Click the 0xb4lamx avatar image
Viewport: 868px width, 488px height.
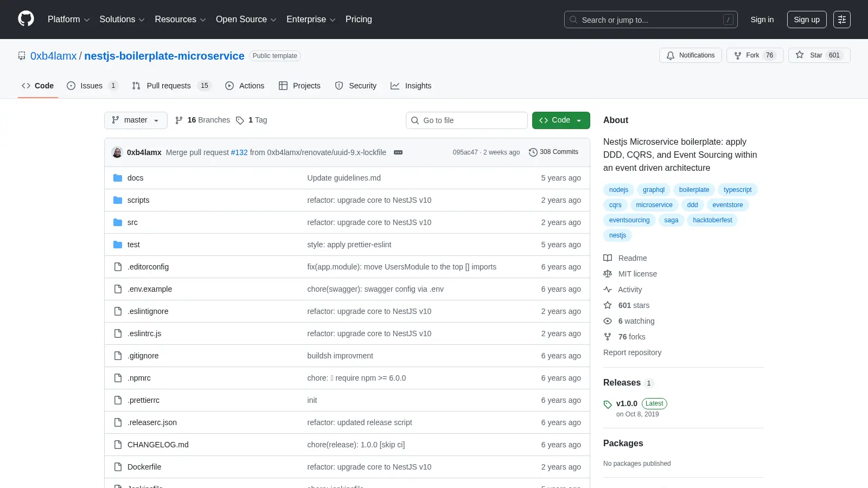pos(117,152)
